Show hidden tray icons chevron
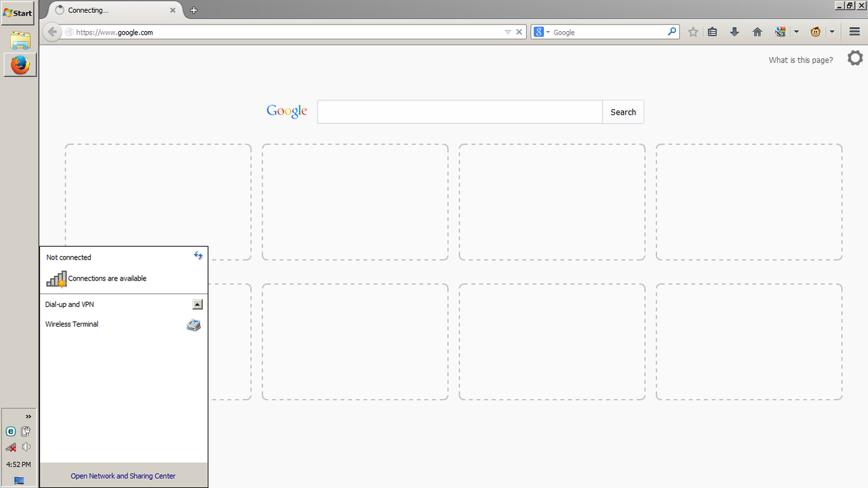 28,417
